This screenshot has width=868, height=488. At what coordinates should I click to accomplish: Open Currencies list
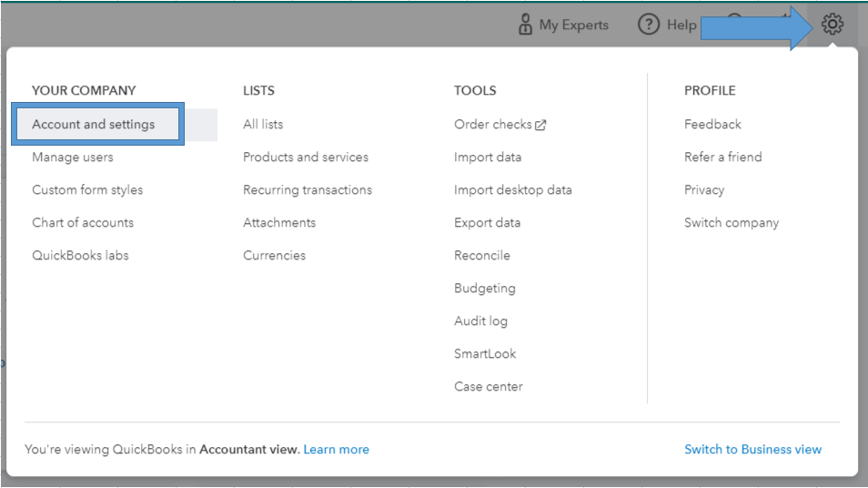click(x=274, y=256)
